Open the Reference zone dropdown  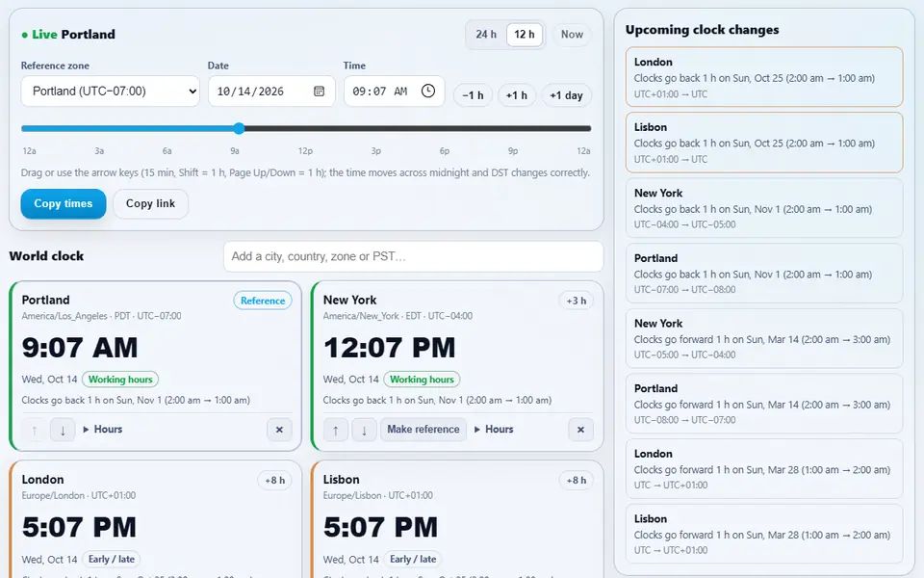click(x=110, y=91)
